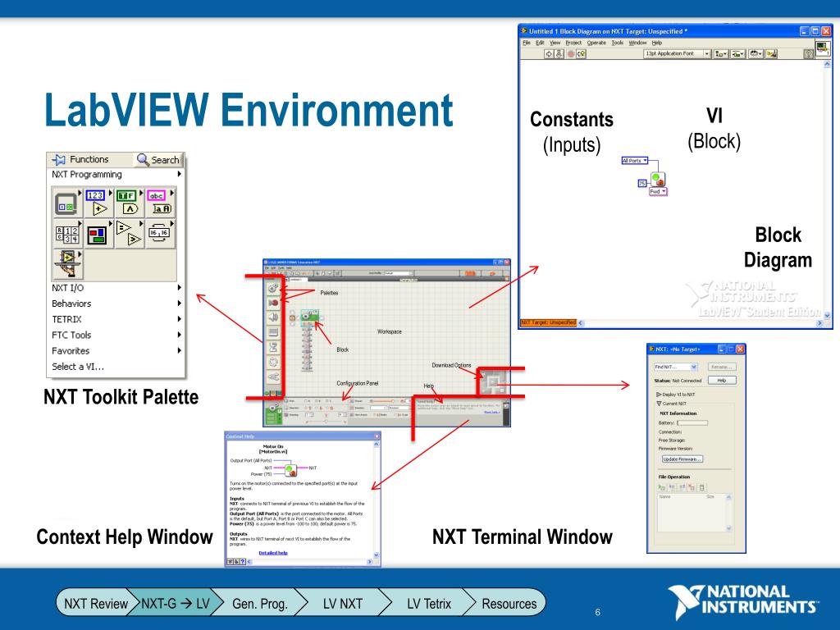Open the Boolean palette icon with TF

pos(129,203)
